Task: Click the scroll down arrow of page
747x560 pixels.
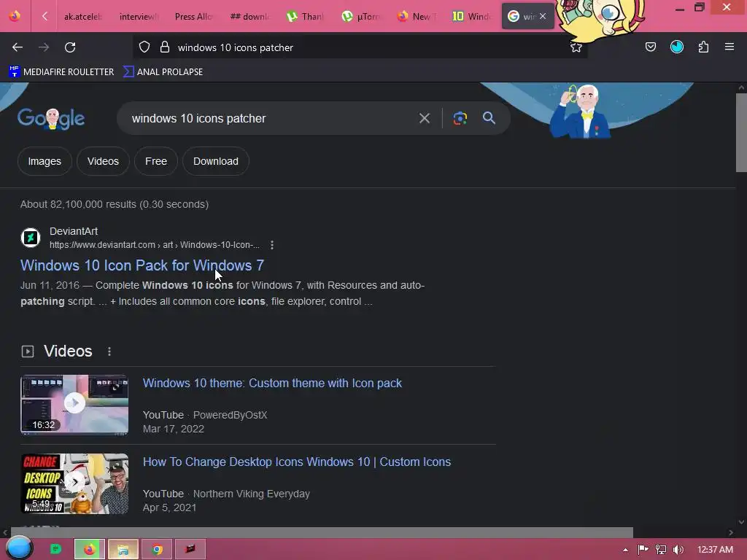Action: 741,522
